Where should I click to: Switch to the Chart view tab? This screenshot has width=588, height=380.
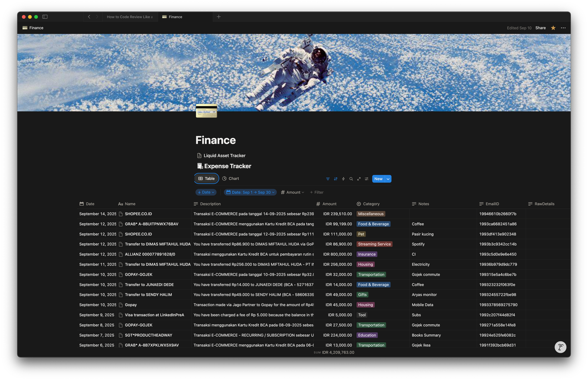pos(230,178)
